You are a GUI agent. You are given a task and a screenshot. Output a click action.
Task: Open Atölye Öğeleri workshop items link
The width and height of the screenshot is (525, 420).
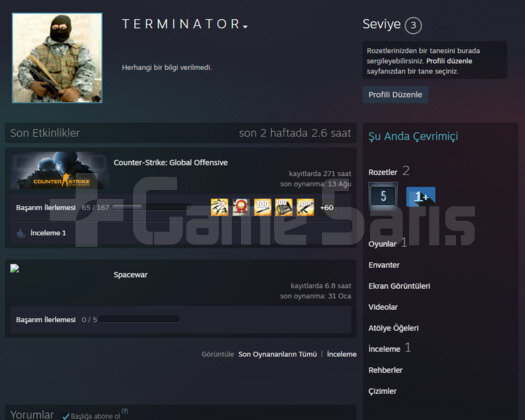click(393, 328)
